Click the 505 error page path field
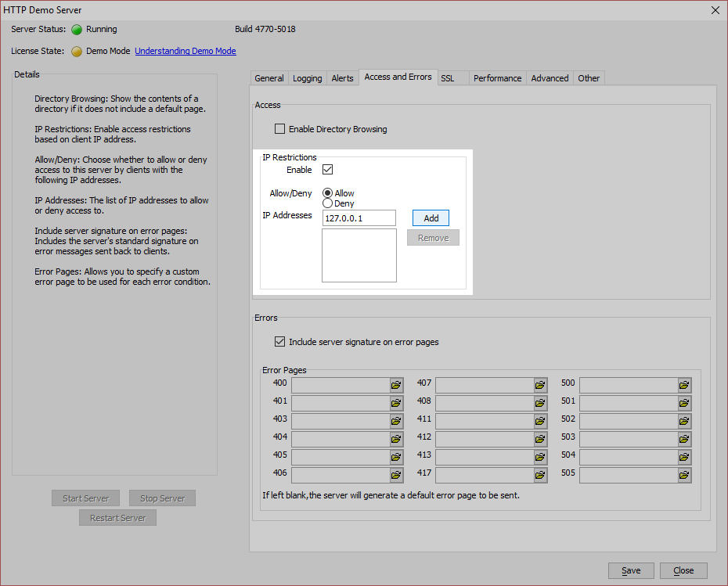 coord(629,475)
